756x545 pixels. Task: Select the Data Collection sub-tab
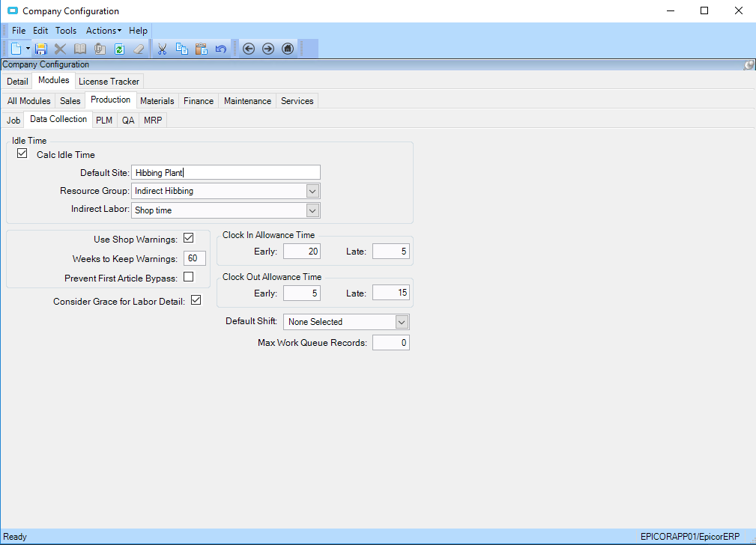58,119
